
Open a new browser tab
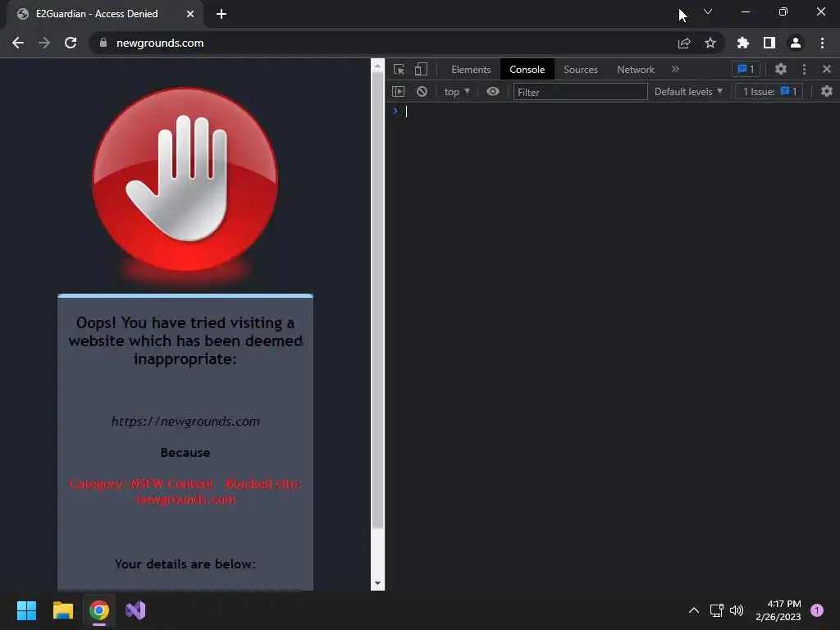(x=221, y=14)
